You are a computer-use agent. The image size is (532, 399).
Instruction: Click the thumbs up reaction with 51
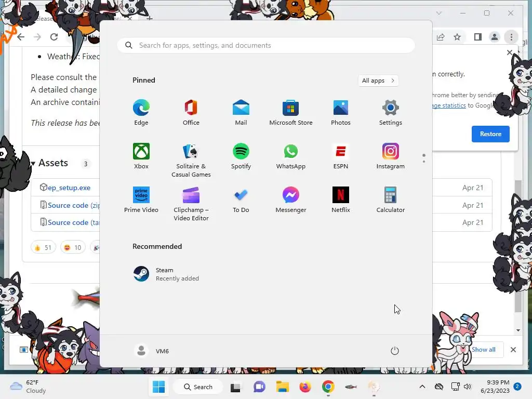click(43, 247)
